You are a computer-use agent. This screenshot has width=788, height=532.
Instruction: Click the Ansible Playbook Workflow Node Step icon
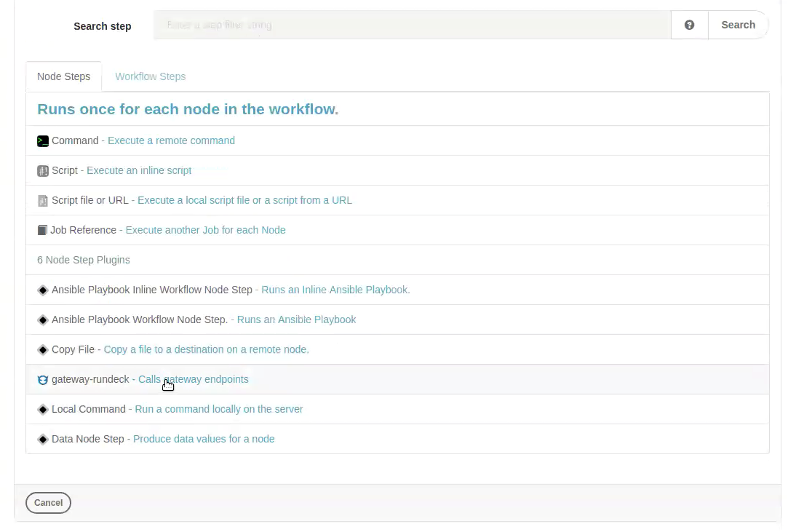click(x=43, y=319)
